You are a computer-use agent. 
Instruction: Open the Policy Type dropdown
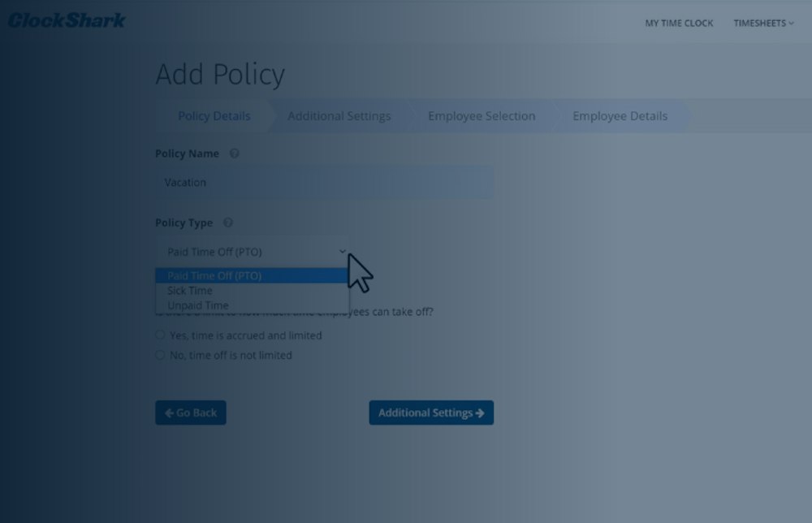click(x=253, y=252)
